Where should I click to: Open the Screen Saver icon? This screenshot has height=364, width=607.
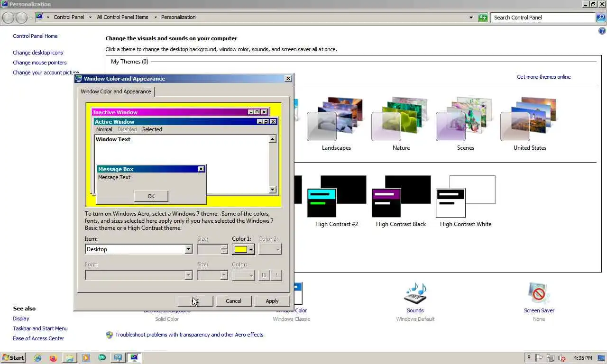point(539,293)
